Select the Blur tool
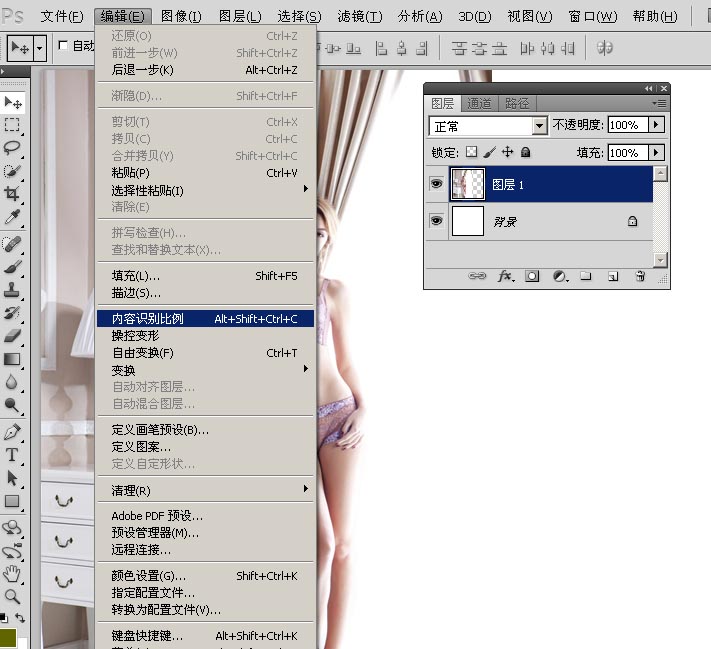 [x=12, y=382]
